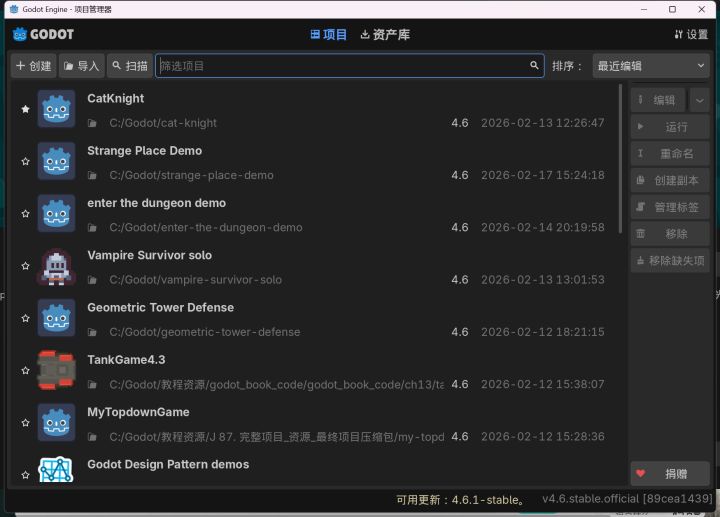720x517 pixels.
Task: Expand the arrow next to 编辑 button
Action: [x=700, y=100]
